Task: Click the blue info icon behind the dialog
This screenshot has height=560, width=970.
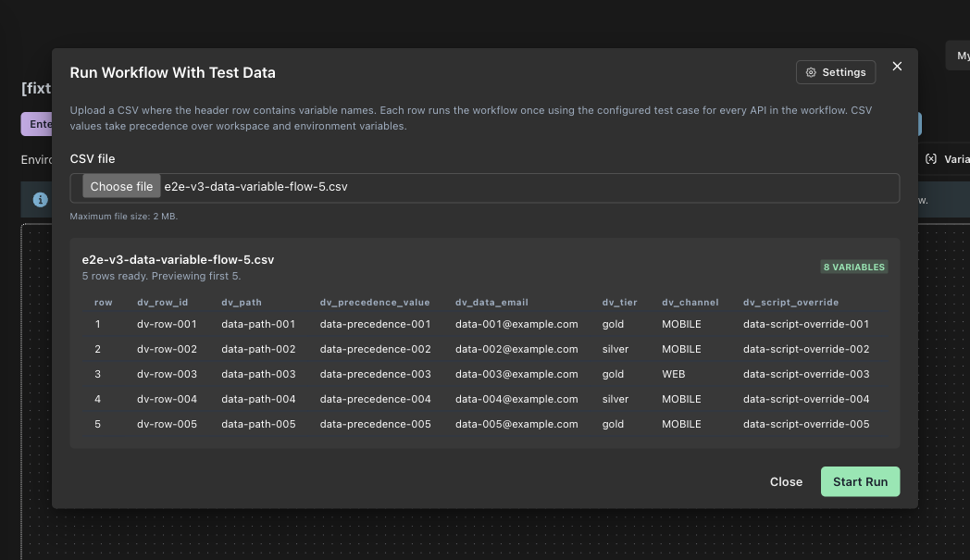Action: (40, 200)
